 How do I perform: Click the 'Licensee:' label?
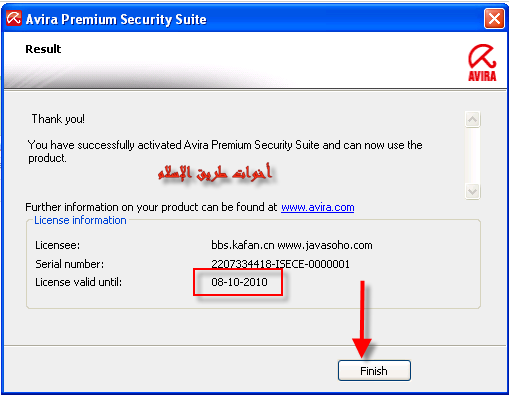click(x=57, y=245)
